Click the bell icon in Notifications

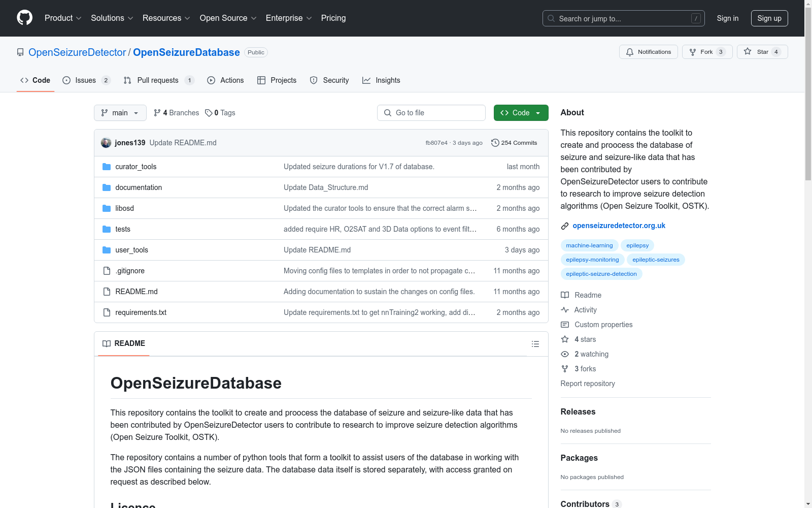click(630, 52)
